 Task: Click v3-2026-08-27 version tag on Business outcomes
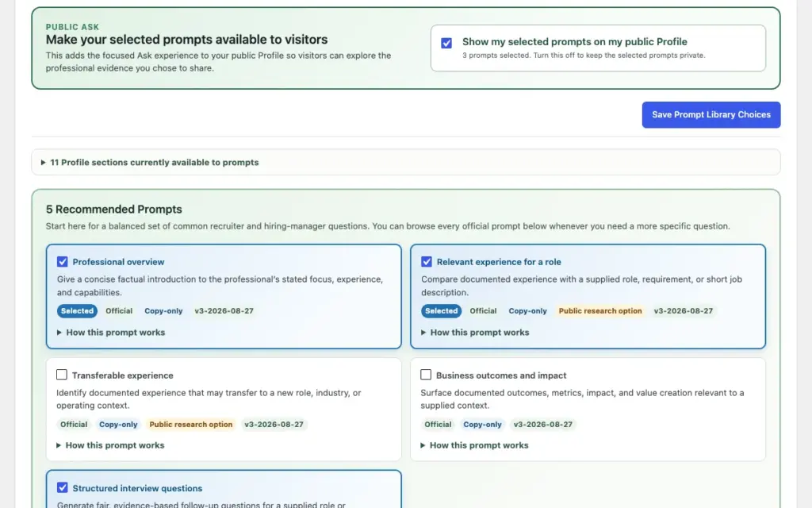point(543,424)
